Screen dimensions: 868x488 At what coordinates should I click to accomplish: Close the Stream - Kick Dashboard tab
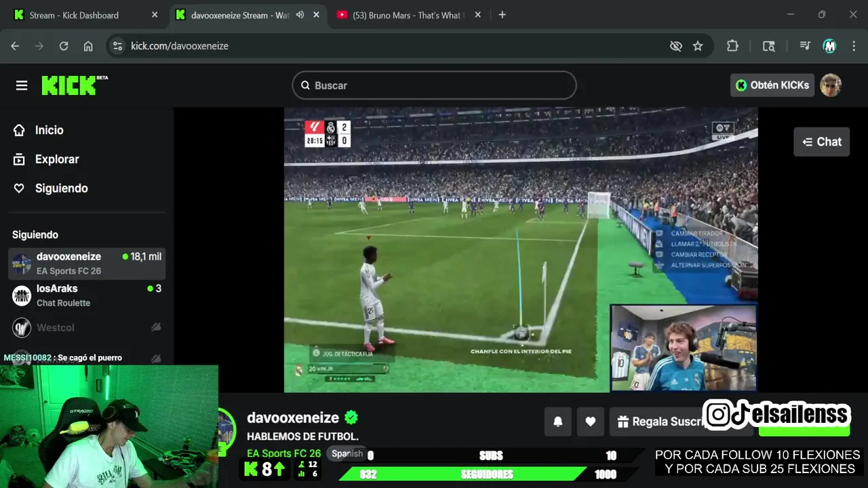click(x=155, y=15)
